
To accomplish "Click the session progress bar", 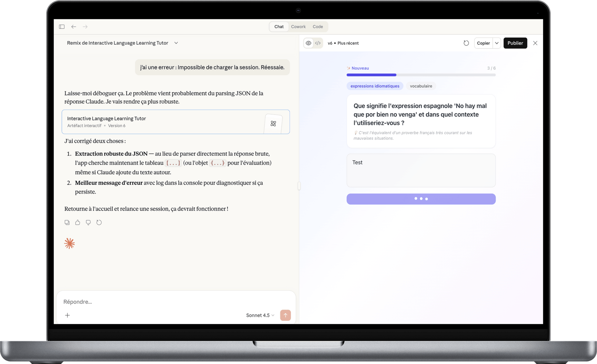I will coord(421,75).
